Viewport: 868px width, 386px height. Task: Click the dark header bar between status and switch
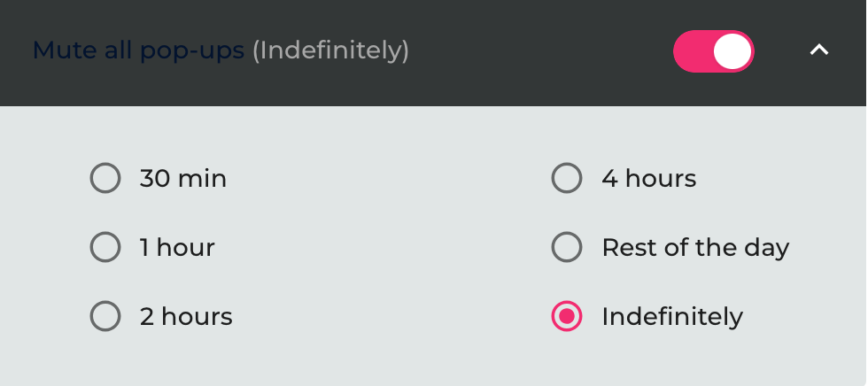click(540, 51)
